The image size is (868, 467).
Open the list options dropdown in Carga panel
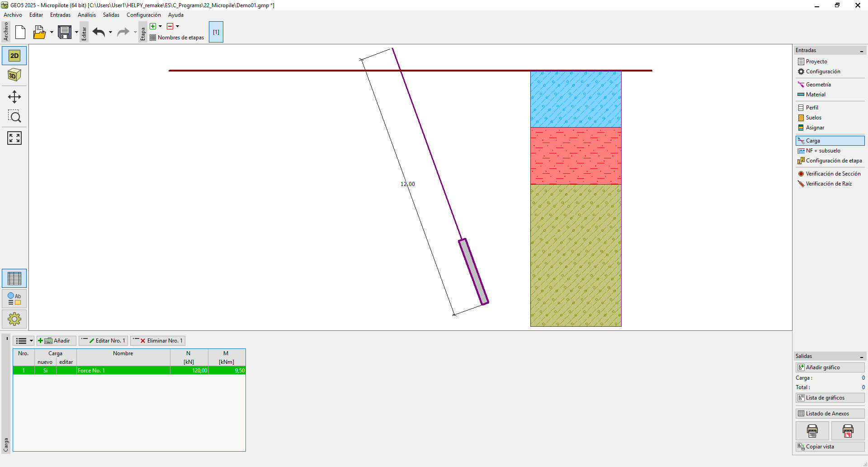(x=24, y=341)
